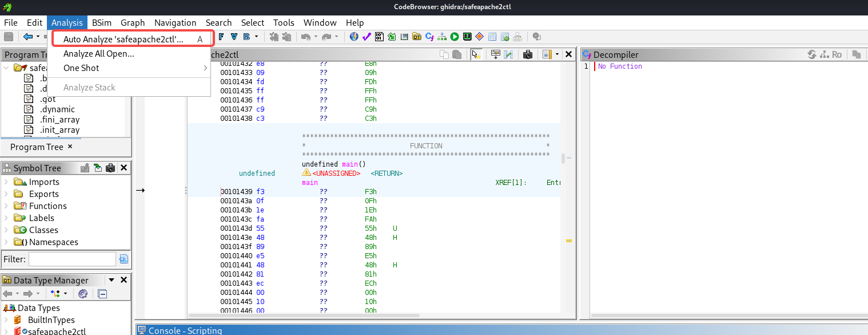Expand the Exports folder in Symbol Tree
Screen dimensions: 868x335
click(6, 194)
